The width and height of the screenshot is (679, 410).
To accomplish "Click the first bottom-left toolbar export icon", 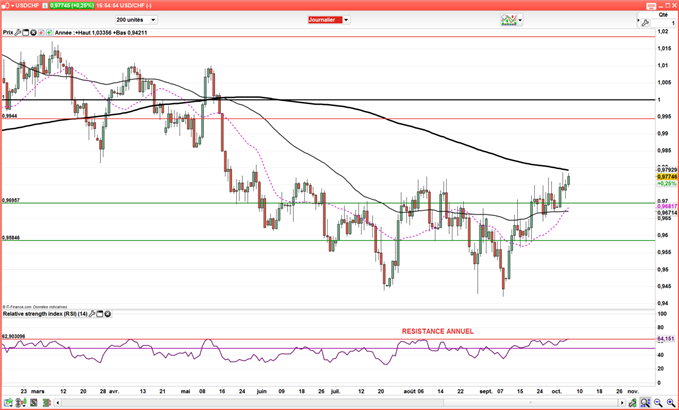I will tap(8, 403).
